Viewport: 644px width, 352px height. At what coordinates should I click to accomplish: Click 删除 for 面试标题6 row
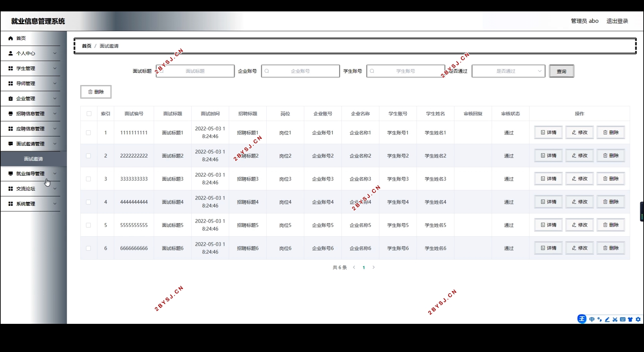click(611, 248)
